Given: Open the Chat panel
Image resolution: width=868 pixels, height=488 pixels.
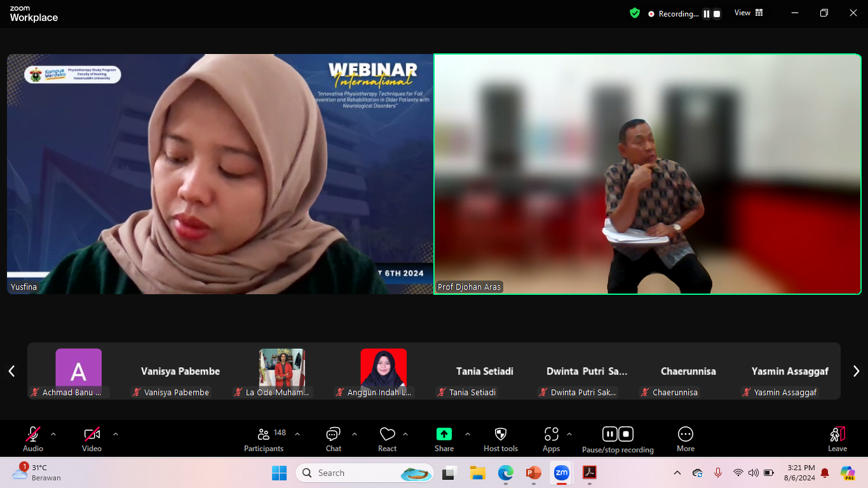Looking at the screenshot, I should pyautogui.click(x=333, y=439).
